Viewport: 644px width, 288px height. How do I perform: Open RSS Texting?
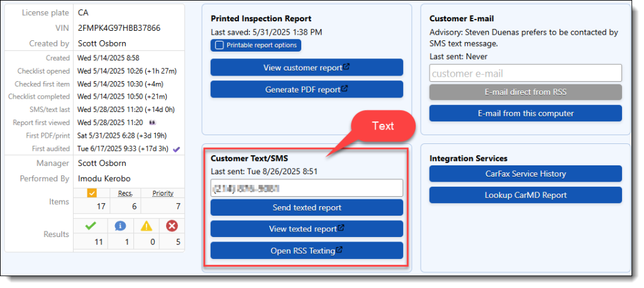pos(307,250)
